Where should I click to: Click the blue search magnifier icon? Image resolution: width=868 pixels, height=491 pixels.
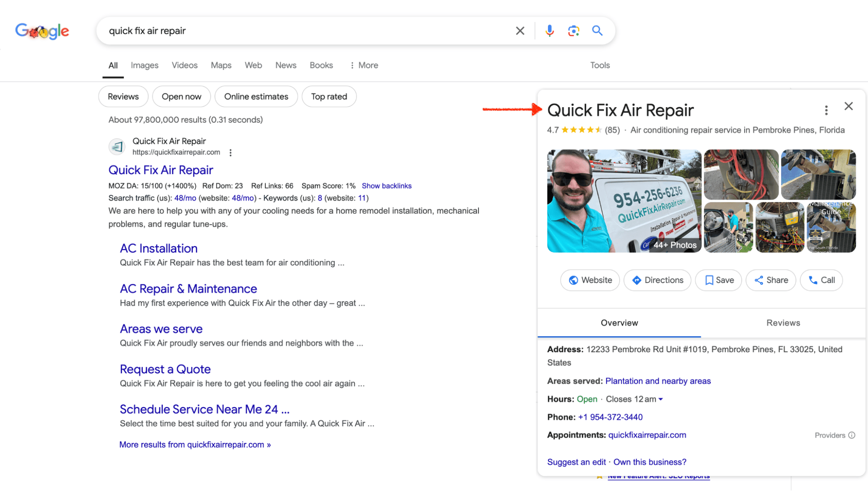click(597, 30)
